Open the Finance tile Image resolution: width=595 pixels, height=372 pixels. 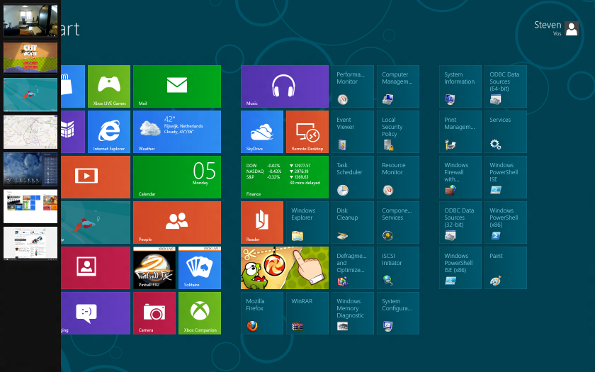[x=285, y=177]
